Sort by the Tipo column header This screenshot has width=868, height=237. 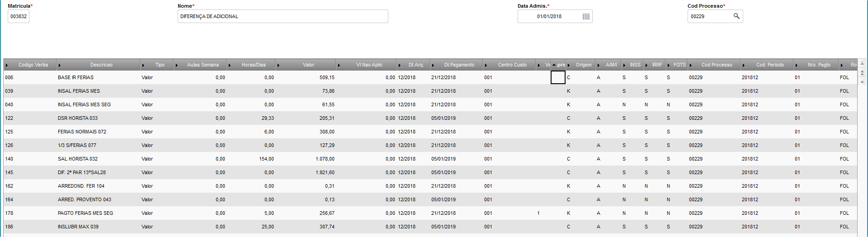tap(160, 65)
